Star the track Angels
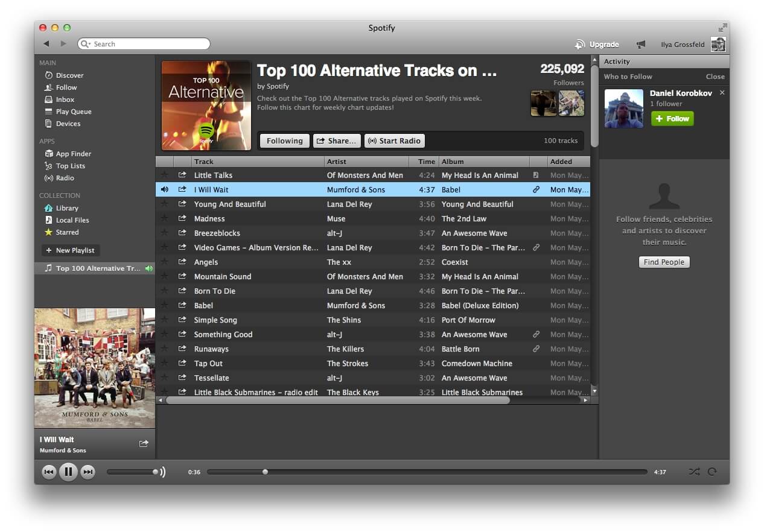 coord(164,262)
